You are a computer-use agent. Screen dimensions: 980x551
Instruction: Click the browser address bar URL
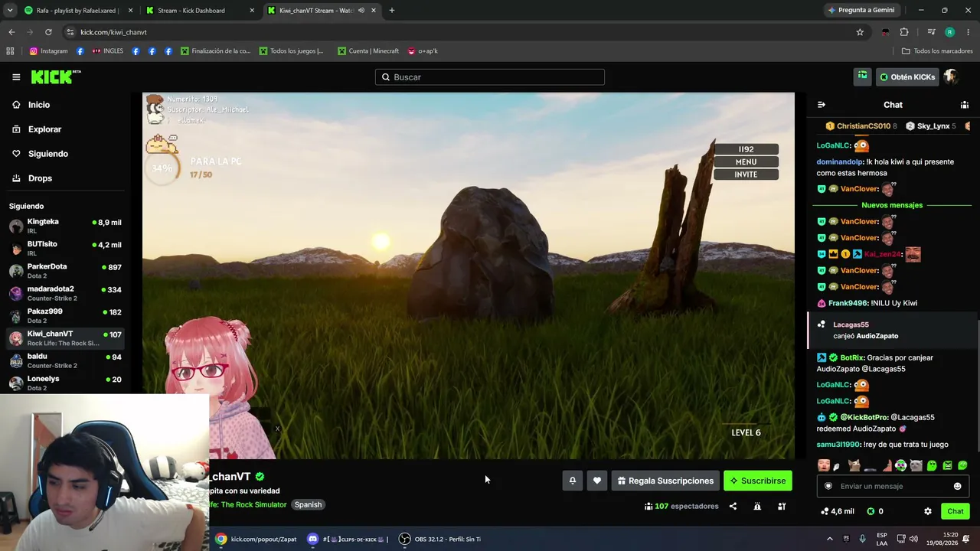click(113, 32)
